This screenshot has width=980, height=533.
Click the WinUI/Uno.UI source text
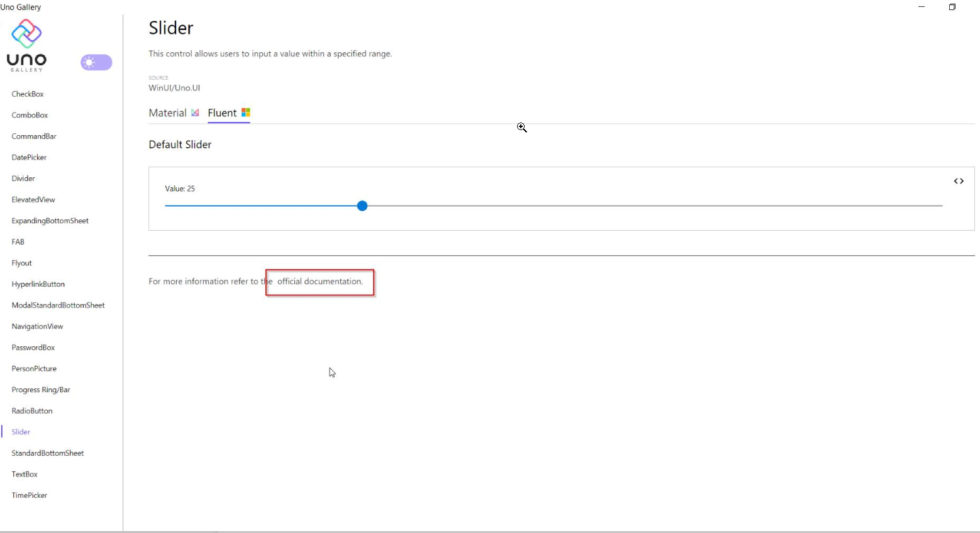coord(174,87)
